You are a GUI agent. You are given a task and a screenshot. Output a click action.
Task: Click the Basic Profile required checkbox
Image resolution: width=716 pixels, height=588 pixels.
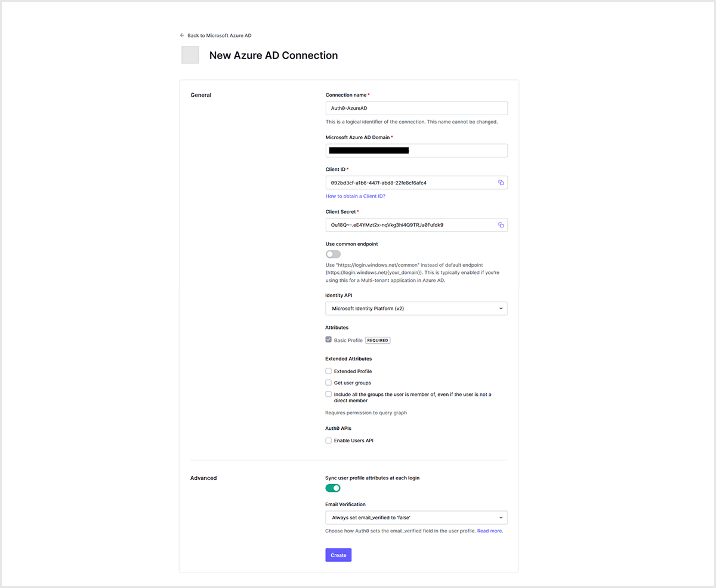(x=329, y=340)
